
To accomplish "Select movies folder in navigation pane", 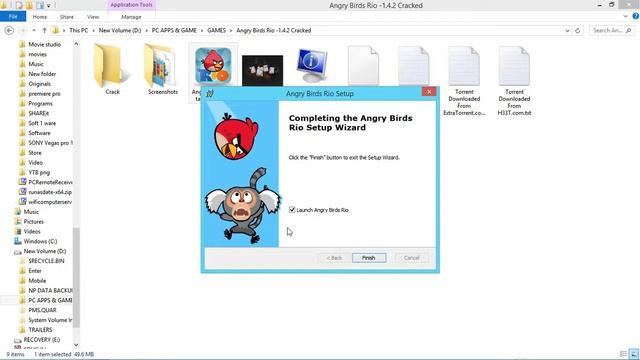I will tap(37, 54).
